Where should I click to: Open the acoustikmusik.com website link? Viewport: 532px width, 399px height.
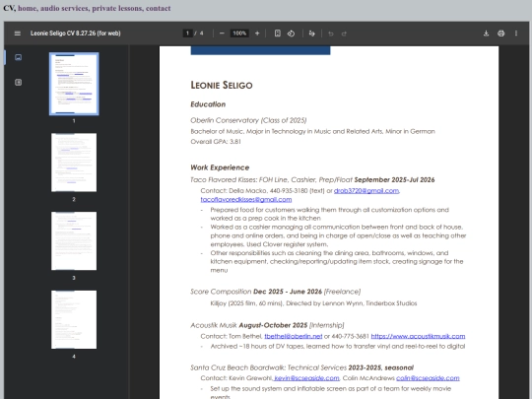(x=418, y=336)
